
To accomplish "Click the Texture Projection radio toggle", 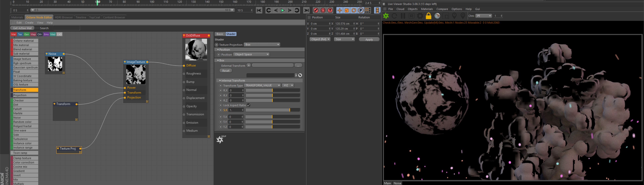I will pos(217,45).
